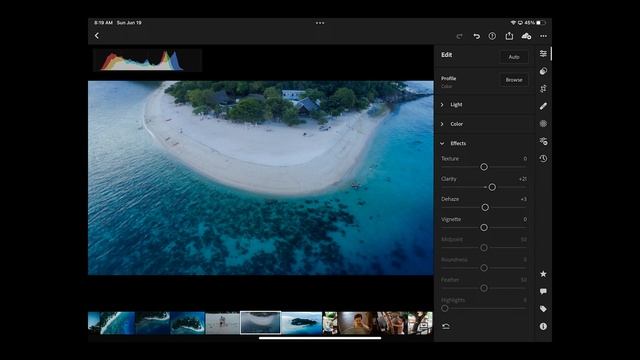Undo the last edit
This screenshot has height=360, width=640.
pos(476,36)
